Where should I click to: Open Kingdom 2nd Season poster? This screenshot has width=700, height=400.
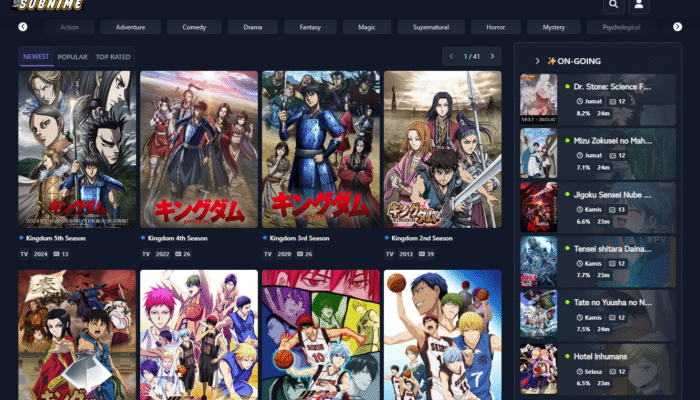click(x=442, y=150)
